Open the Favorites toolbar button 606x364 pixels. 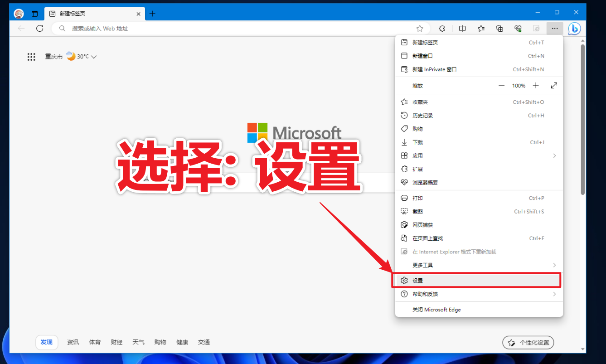coord(481,29)
